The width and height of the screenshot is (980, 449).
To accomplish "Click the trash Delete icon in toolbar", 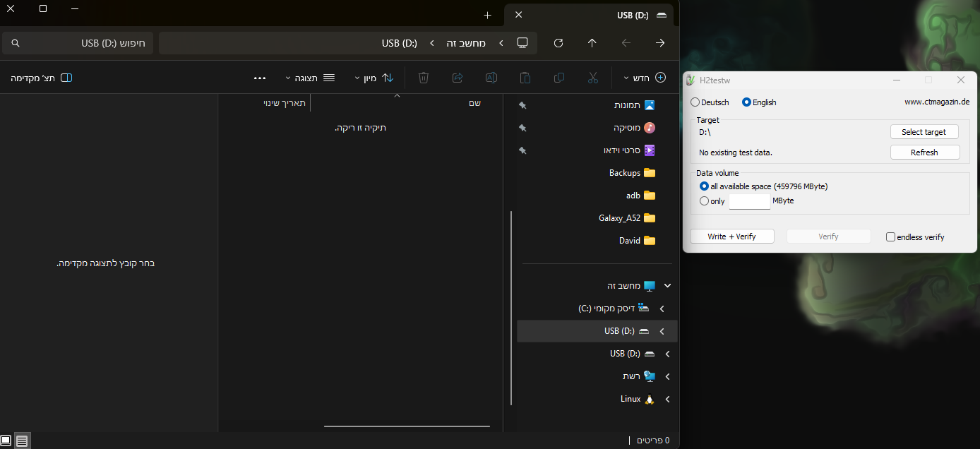I will point(424,78).
